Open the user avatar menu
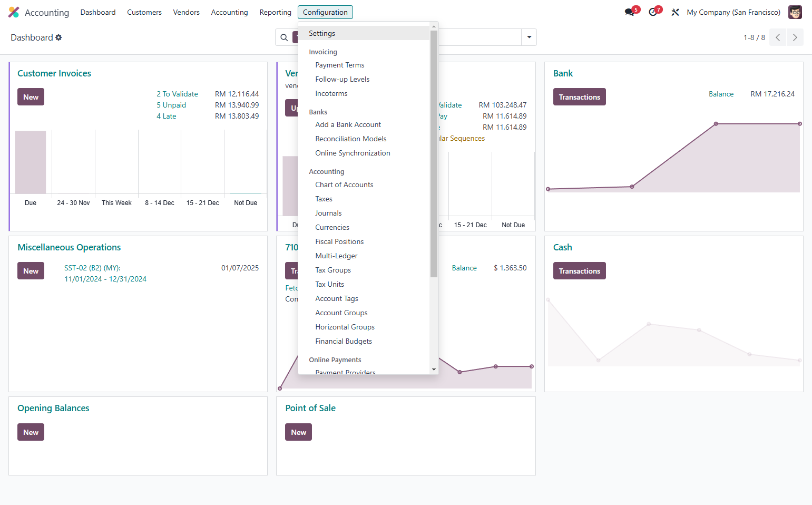 795,12
